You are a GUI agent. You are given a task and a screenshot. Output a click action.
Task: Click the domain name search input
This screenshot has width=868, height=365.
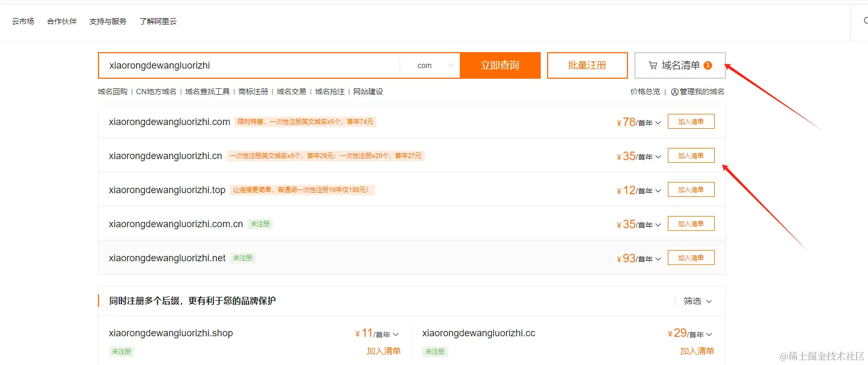249,65
